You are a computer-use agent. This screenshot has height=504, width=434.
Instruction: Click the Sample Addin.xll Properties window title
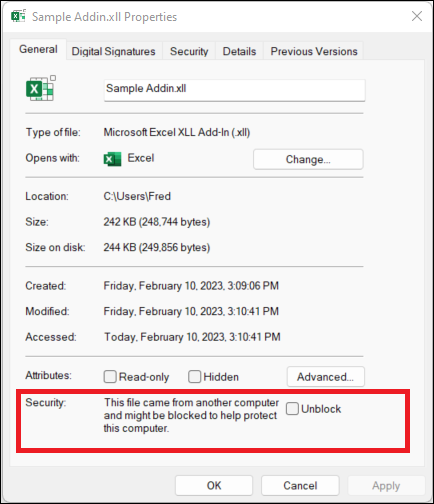(104, 17)
